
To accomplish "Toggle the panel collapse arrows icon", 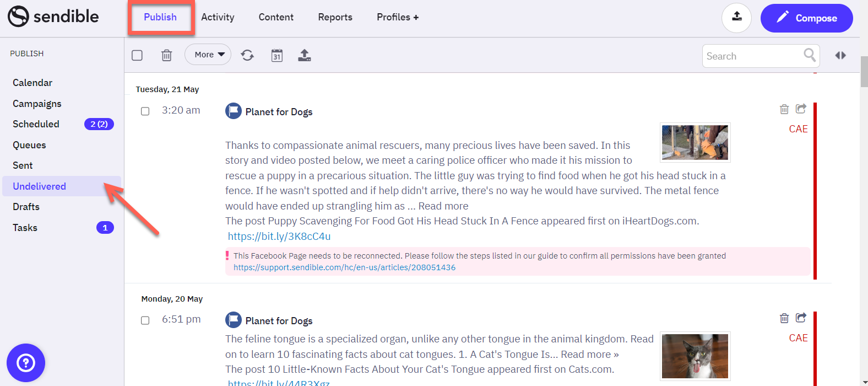I will pos(840,55).
